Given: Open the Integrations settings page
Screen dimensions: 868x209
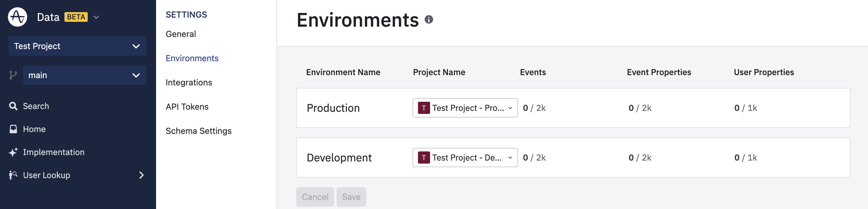Looking at the screenshot, I should [x=189, y=82].
